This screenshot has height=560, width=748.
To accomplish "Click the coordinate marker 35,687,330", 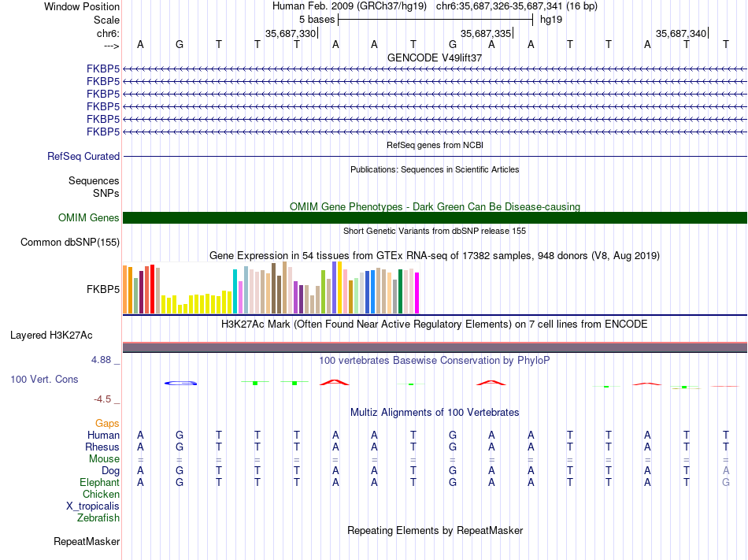I will 291,33.
